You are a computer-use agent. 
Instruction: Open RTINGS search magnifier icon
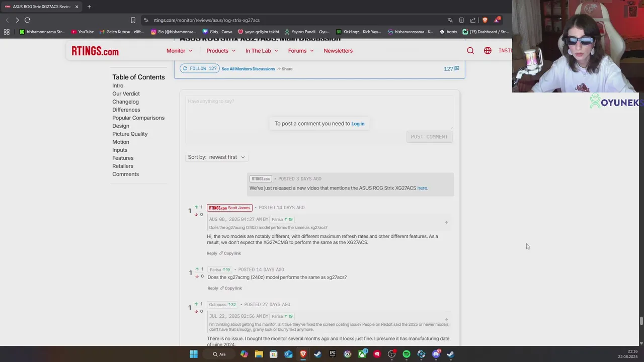tap(470, 51)
